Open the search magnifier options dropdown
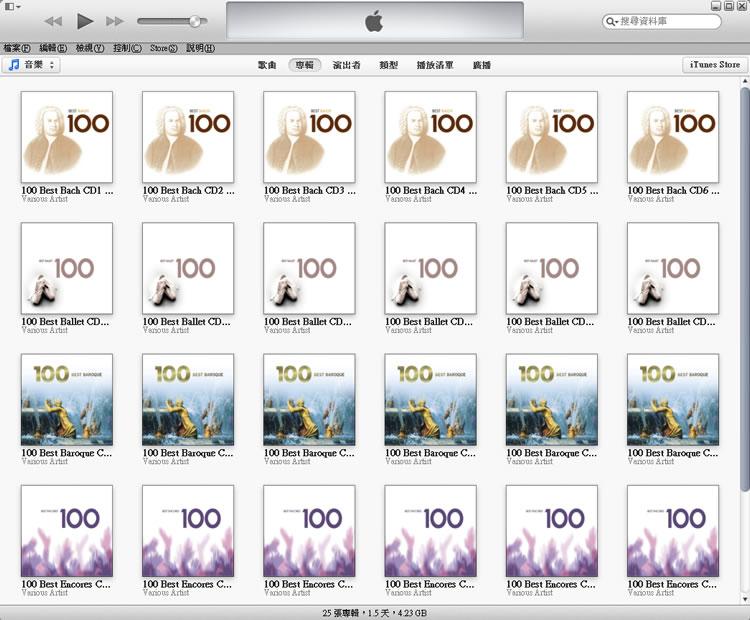The width and height of the screenshot is (750, 620). click(612, 22)
